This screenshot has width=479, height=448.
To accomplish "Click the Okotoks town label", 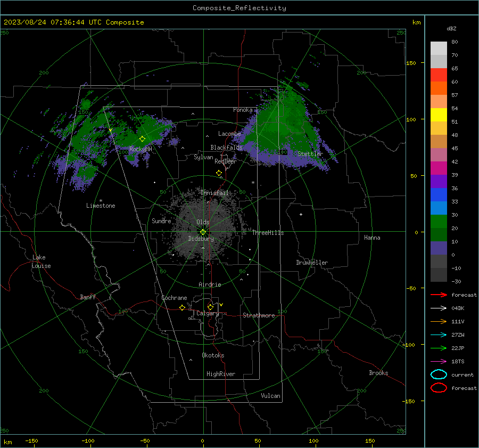I will coord(213,355).
